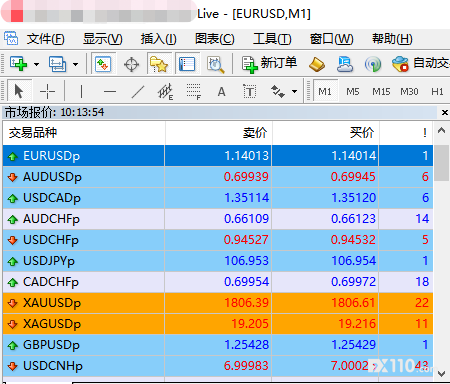Screen dimensions: 450x384
Task: Close the 市场报价 market watch panel
Action: [444, 113]
